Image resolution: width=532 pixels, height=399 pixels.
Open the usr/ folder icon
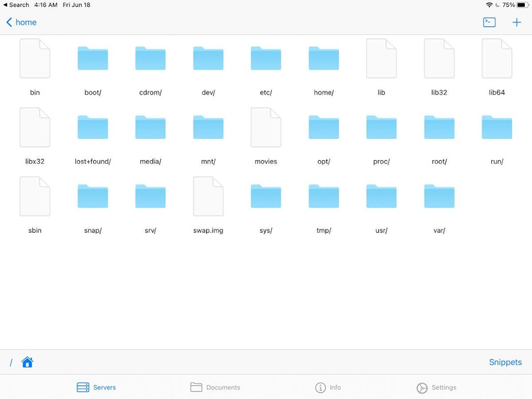pyautogui.click(x=381, y=196)
